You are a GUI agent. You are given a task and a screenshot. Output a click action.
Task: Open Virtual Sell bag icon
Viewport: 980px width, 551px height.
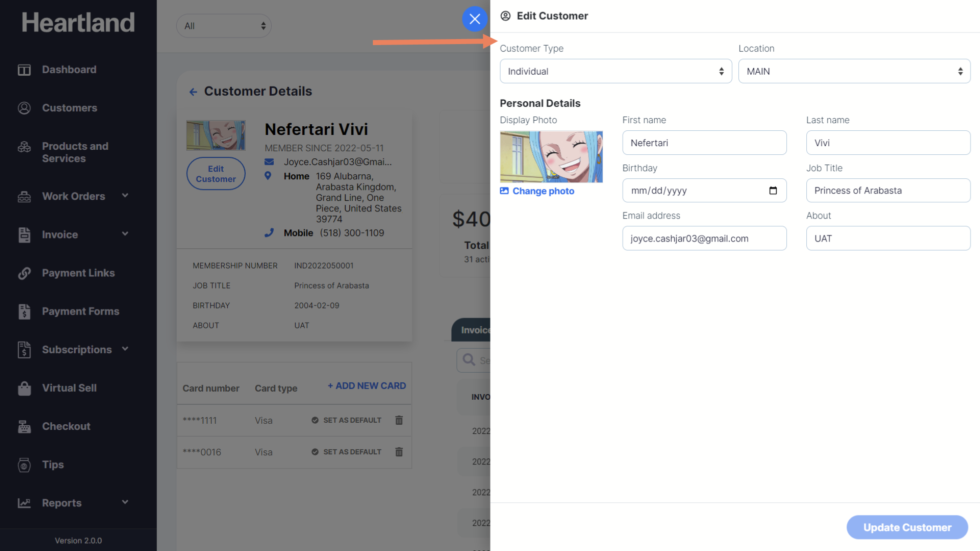tap(24, 388)
